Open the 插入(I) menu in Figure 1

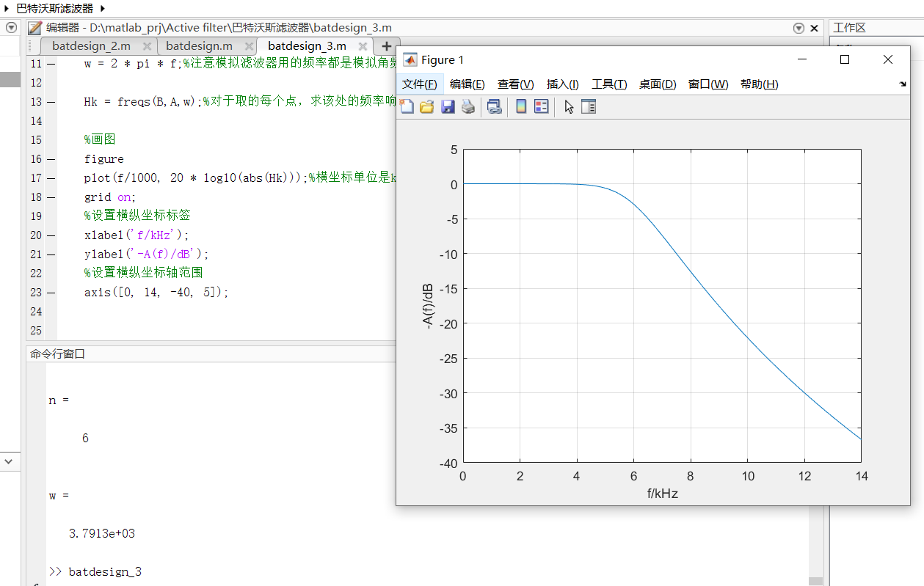pyautogui.click(x=563, y=84)
